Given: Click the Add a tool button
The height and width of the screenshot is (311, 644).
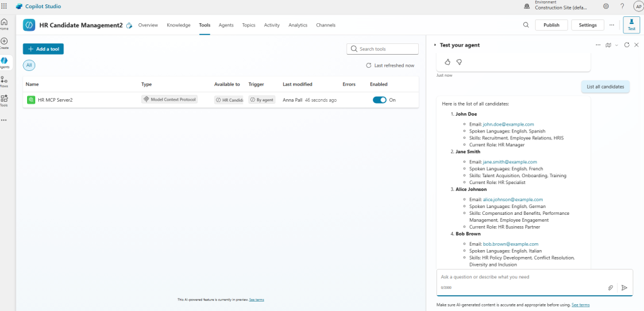Looking at the screenshot, I should 43,48.
